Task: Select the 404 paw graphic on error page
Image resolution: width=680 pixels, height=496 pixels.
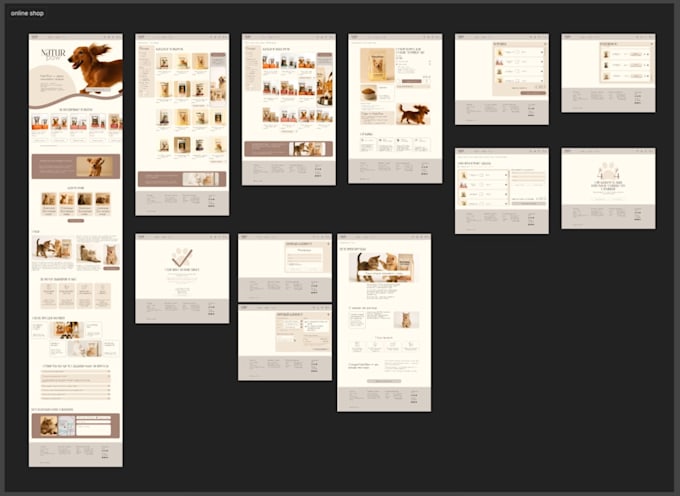Action: [608, 172]
